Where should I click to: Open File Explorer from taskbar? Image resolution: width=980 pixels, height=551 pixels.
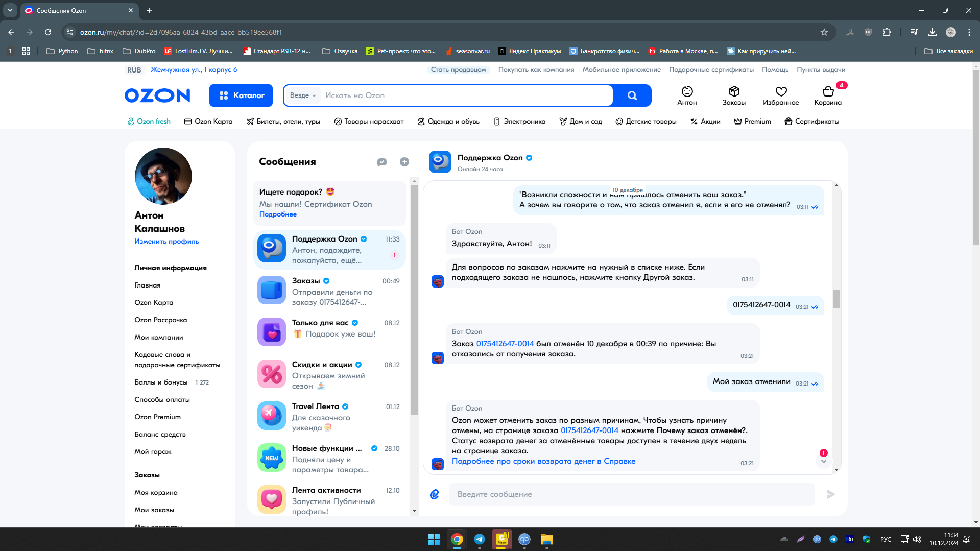[x=547, y=539]
